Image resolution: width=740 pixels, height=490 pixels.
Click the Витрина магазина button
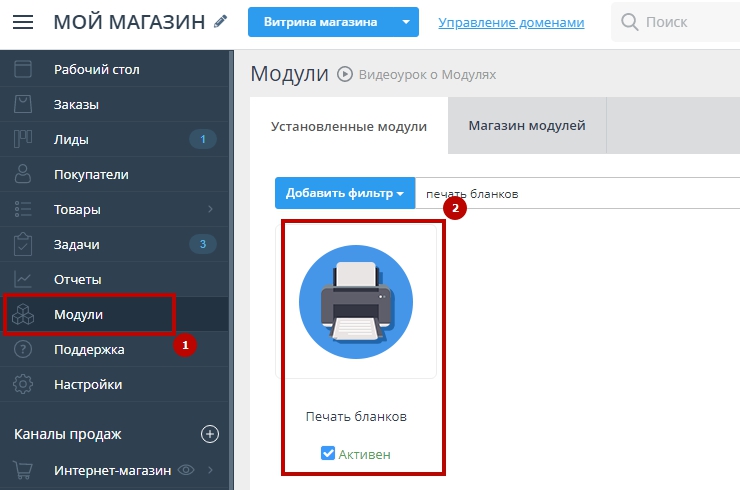click(x=320, y=22)
